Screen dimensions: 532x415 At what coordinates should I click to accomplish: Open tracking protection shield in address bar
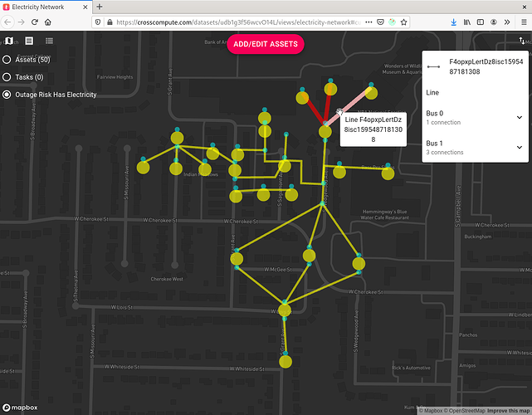(x=98, y=22)
